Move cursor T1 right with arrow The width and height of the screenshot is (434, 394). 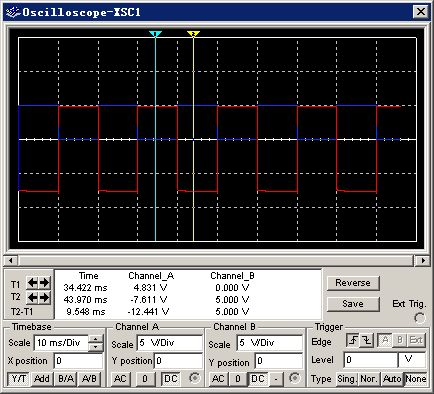44,283
